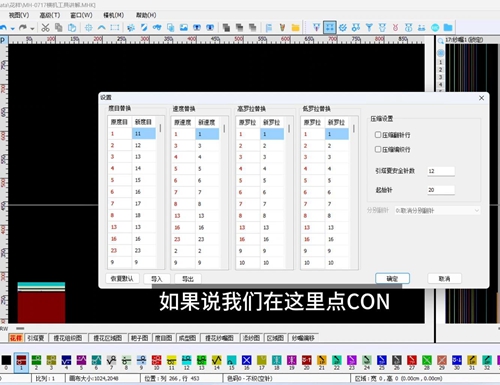Enable the 压缩编织行 checkbox

pos(378,149)
